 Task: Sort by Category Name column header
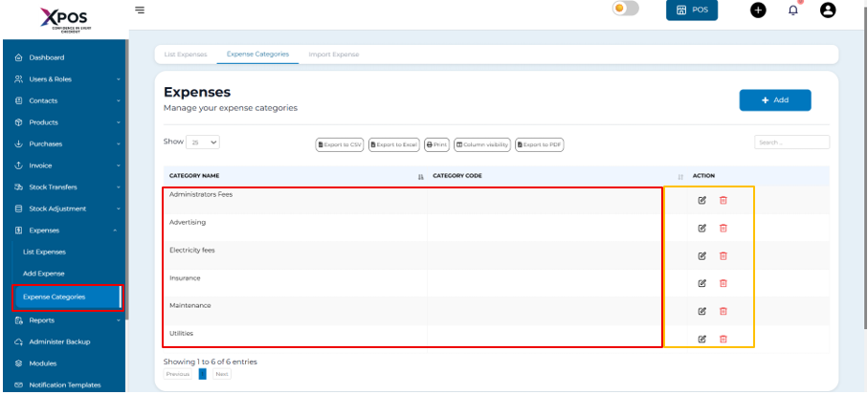tap(194, 176)
